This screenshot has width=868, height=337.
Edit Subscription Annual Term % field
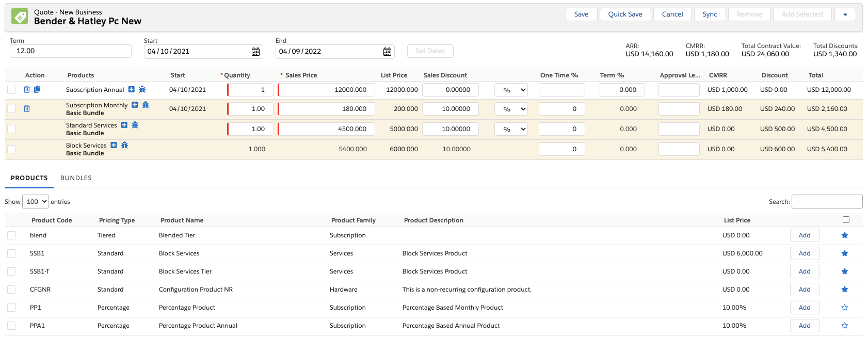[x=622, y=90]
